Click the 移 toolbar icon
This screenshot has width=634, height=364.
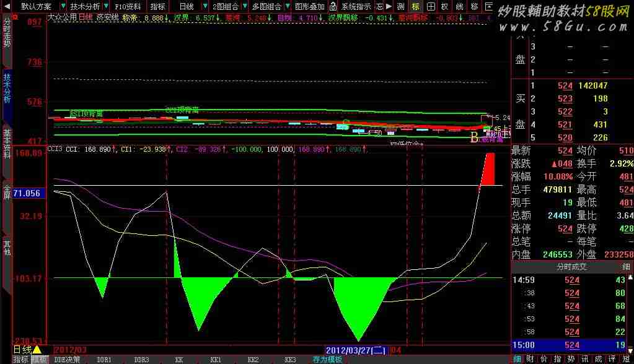tap(474, 6)
